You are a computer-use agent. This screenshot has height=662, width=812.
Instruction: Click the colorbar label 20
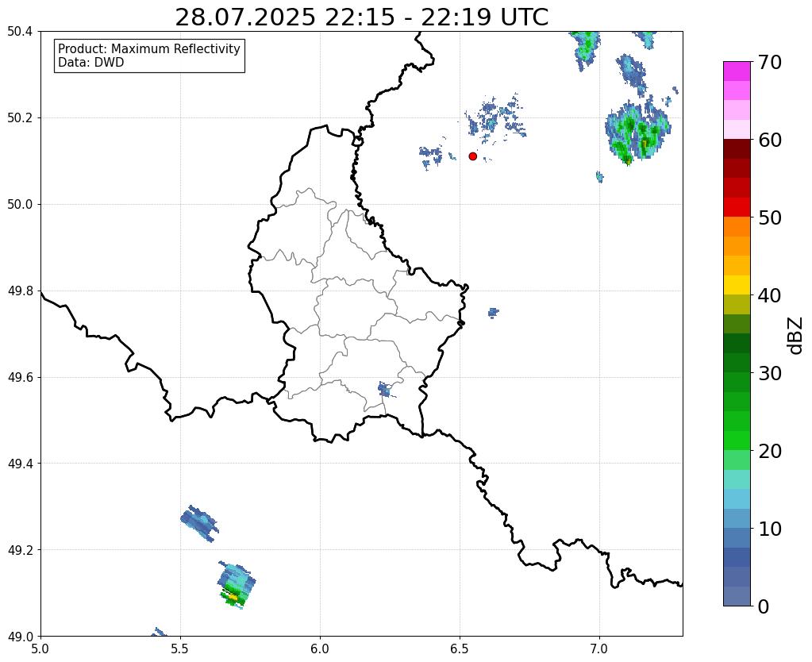coord(770,451)
